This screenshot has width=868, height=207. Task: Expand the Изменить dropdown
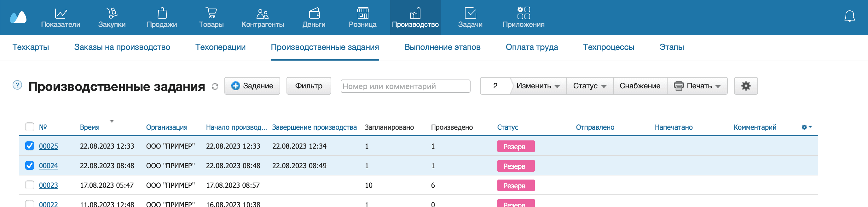tap(538, 86)
